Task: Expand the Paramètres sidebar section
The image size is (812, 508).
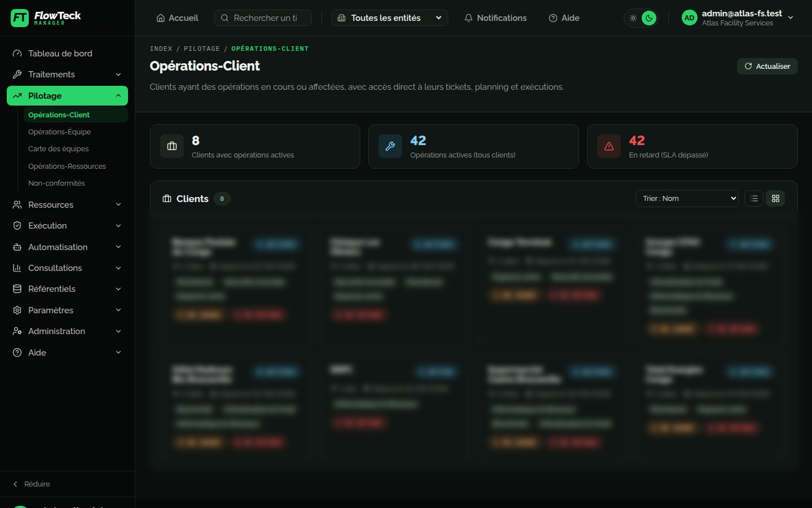Action: click(x=67, y=310)
